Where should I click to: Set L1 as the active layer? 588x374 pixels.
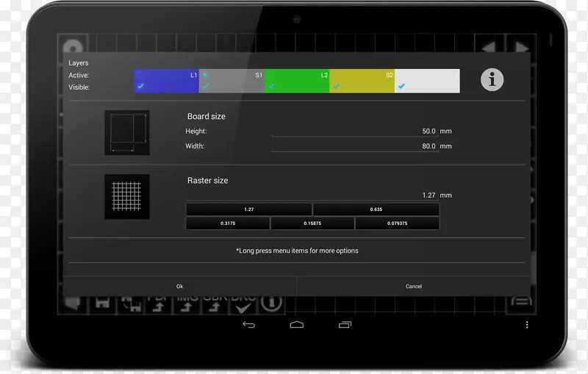(140, 75)
